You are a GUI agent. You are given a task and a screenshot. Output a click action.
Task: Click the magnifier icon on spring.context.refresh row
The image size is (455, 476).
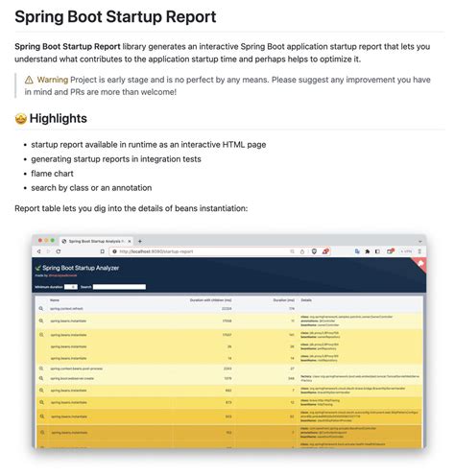pos(41,308)
